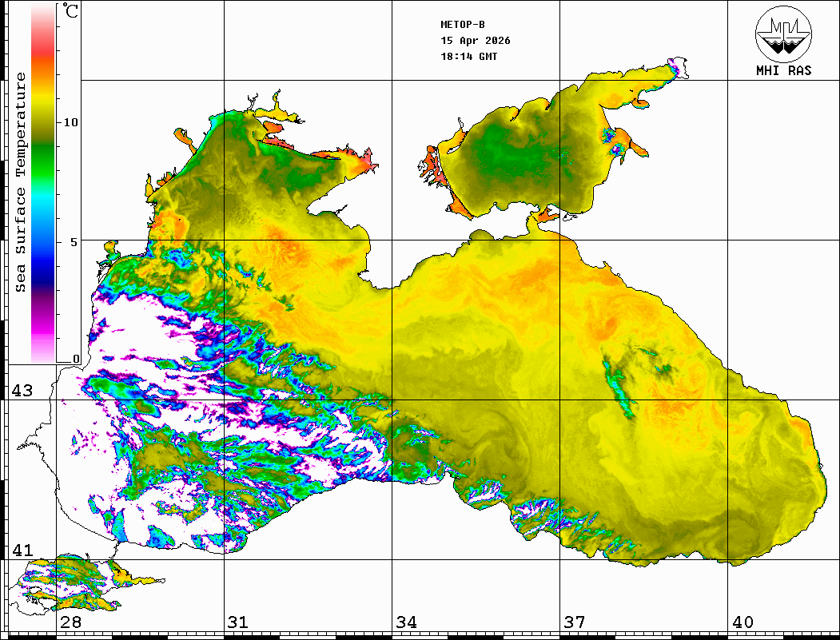The height and width of the screenshot is (640, 840).
Task: Click the 10 tick label on temperature scale
Action: pos(71,122)
